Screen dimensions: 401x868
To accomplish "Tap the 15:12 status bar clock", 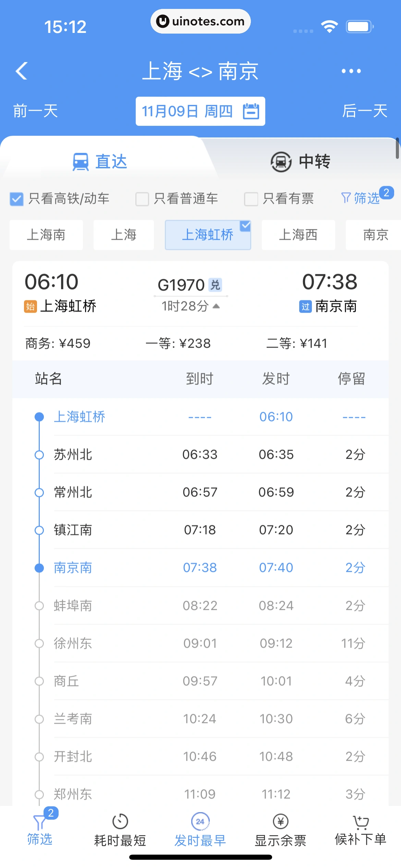I will [65, 27].
